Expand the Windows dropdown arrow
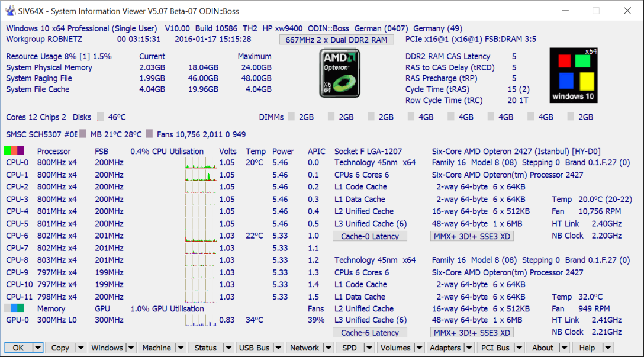The height and width of the screenshot is (357, 644). coord(131,348)
